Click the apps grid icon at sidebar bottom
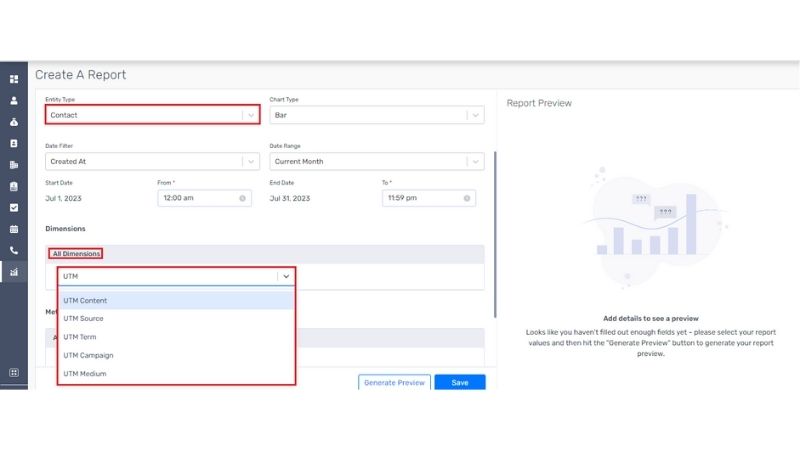Screen dimensions: 800x450 click(x=14, y=372)
